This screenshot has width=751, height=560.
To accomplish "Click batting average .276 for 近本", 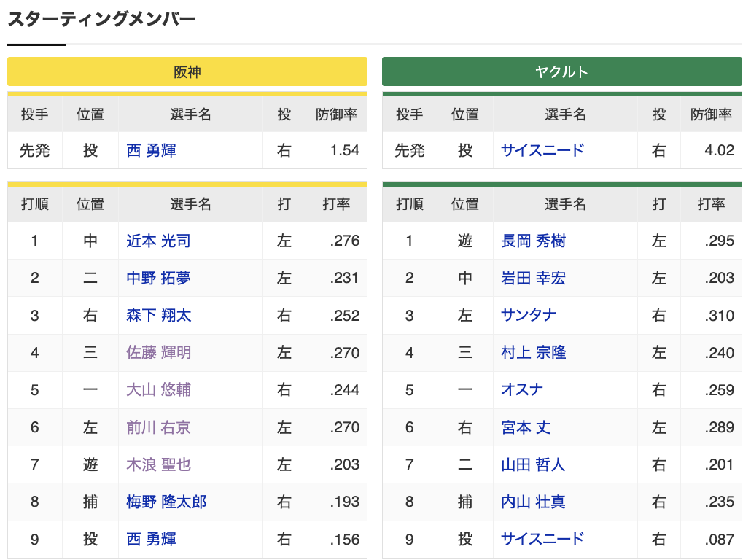I will point(344,241).
